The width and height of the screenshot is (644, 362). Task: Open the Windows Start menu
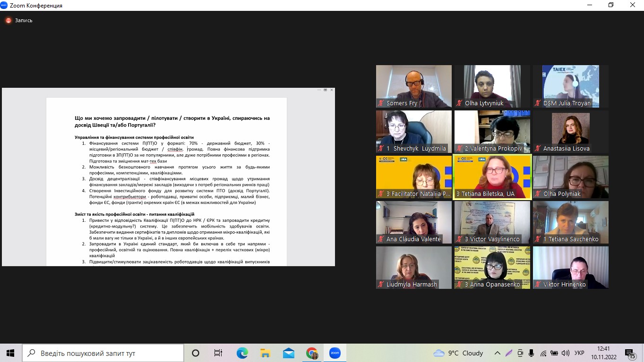10,353
